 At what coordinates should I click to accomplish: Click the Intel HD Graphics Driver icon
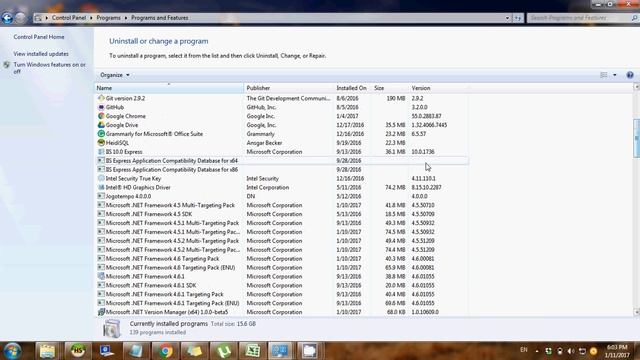101,187
